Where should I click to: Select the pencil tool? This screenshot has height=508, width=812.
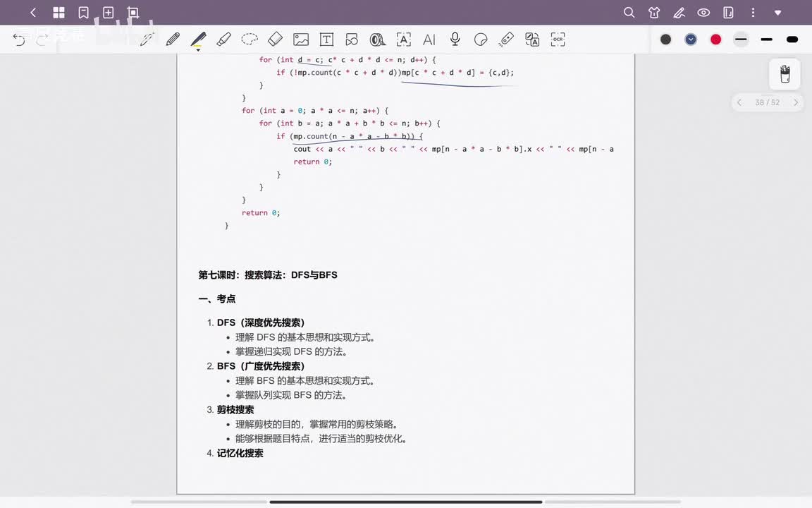click(x=173, y=40)
